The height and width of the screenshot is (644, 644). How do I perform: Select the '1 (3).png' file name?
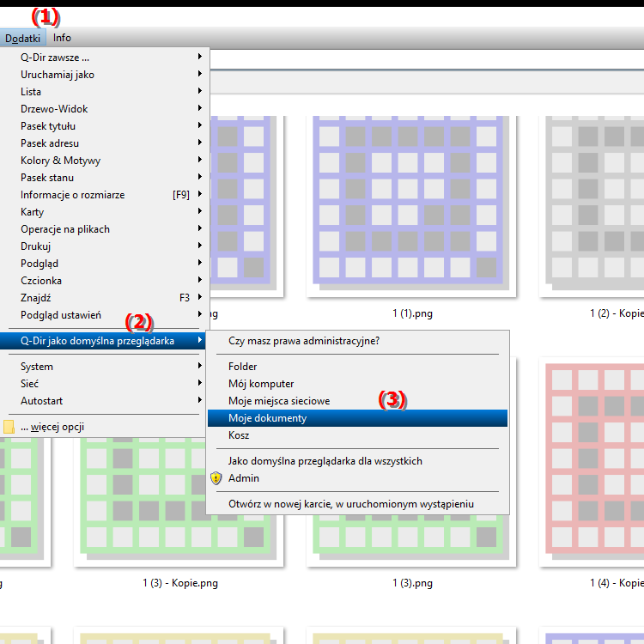click(412, 583)
